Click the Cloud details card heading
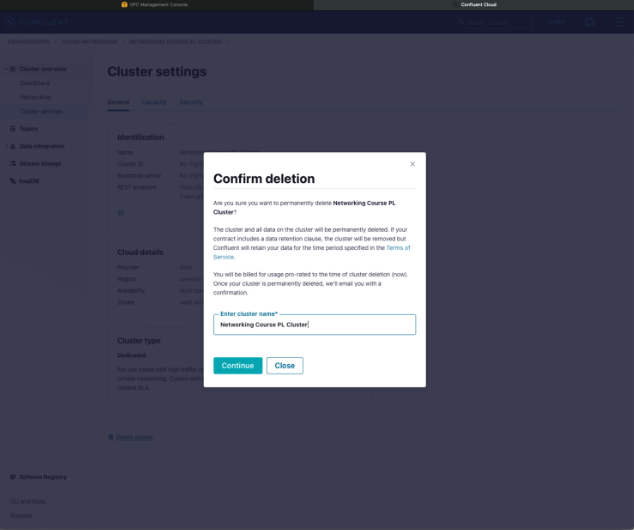Image resolution: width=634 pixels, height=530 pixels. [x=140, y=252]
